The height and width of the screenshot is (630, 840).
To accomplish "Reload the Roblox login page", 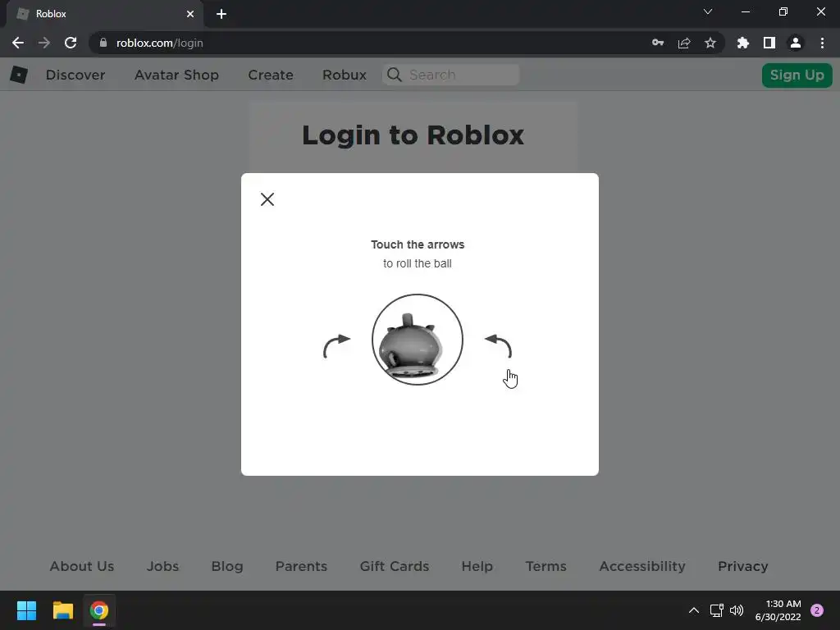I will 71,43.
